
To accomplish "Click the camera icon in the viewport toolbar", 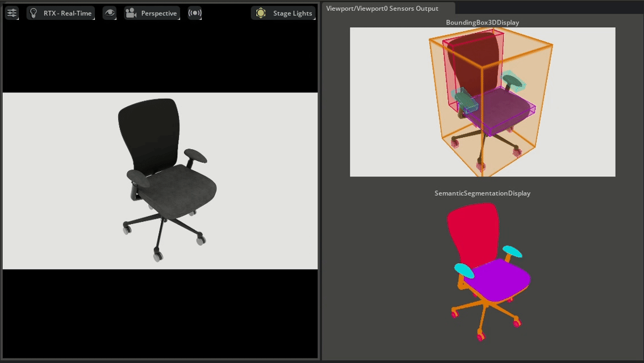I will point(131,13).
